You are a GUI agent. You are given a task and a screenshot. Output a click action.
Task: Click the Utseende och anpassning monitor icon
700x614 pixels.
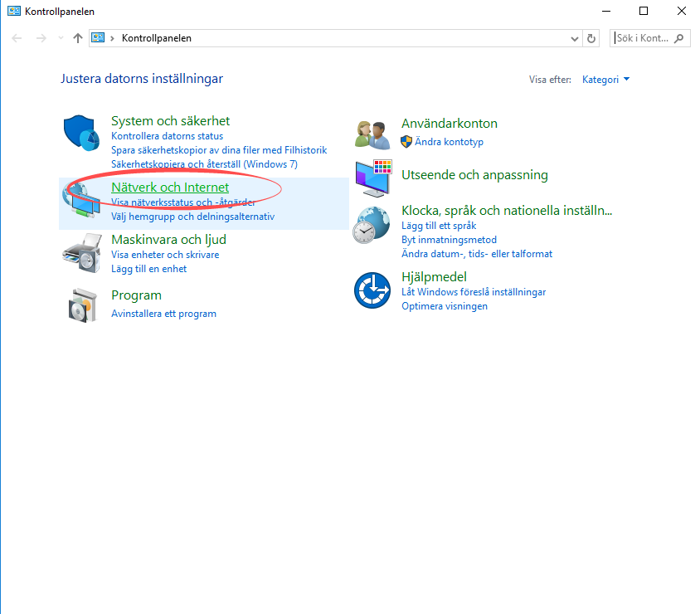374,178
